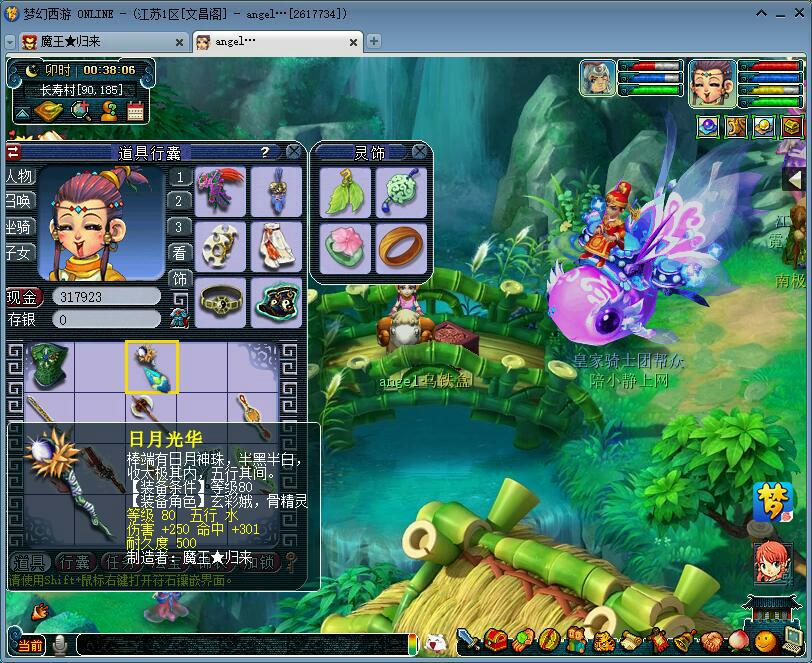Screen dimensions: 812x663
Task: Switch to the 子女 children tab
Action: pyautogui.click(x=19, y=253)
